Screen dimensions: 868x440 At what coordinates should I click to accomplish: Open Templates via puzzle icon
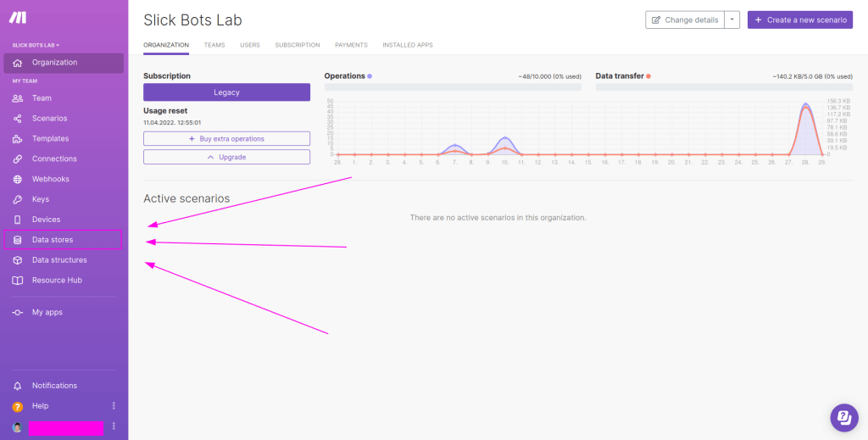click(x=18, y=139)
